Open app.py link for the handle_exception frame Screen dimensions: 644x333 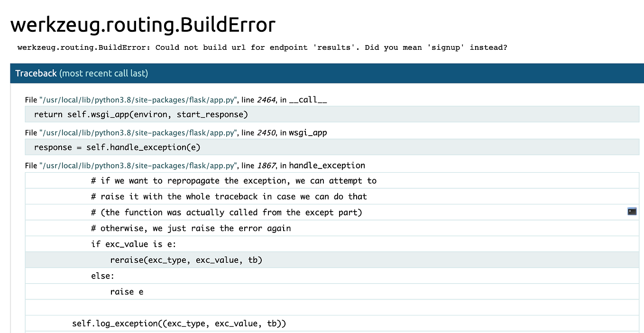137,165
